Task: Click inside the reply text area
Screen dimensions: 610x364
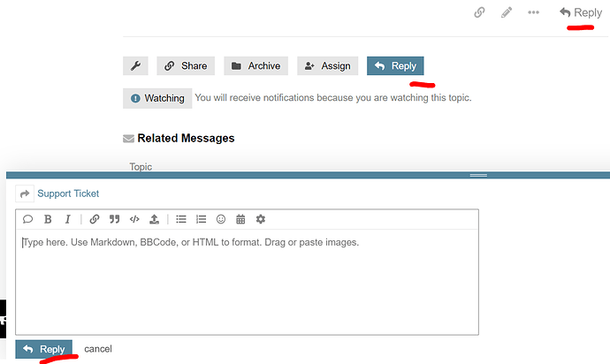Action: 247,282
